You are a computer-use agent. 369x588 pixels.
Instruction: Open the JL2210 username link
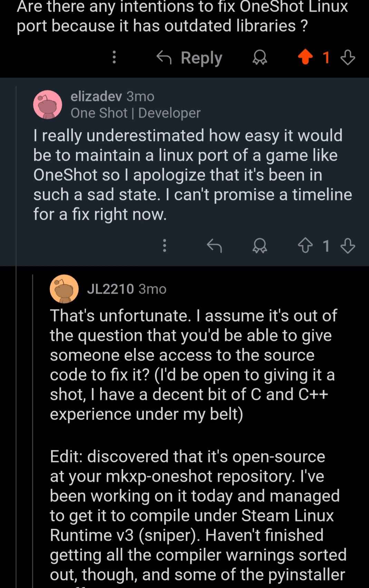[x=110, y=289]
